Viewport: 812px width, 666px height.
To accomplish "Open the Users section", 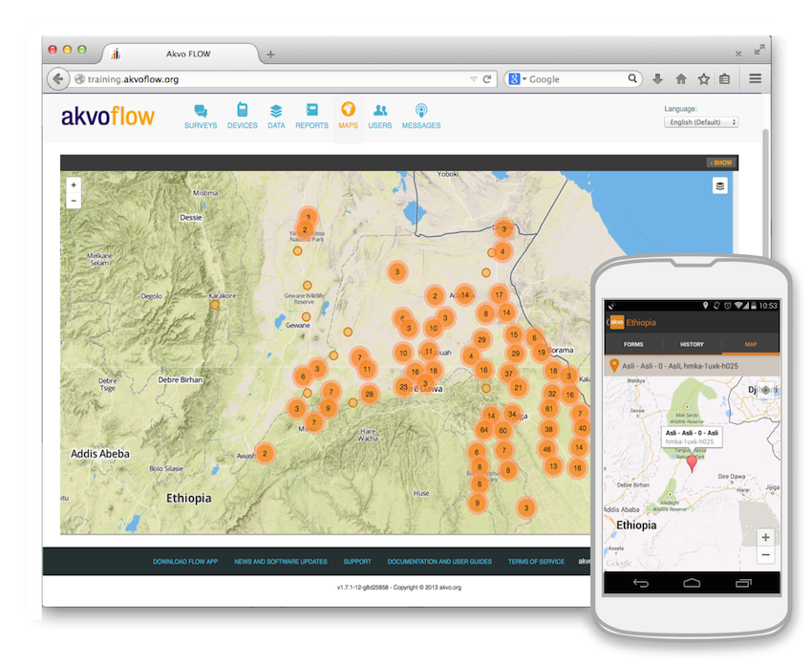I will click(x=380, y=117).
